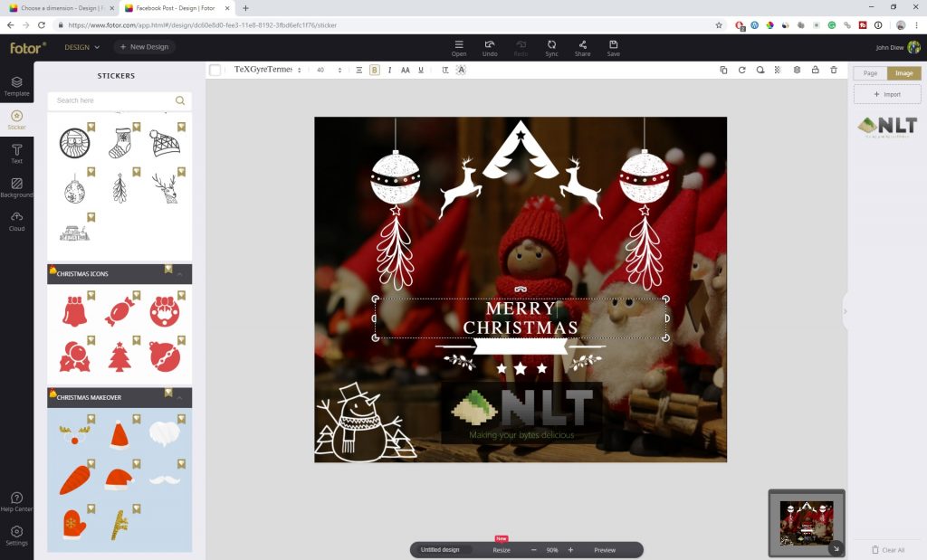Open text alignment options
927x560 pixels.
[x=358, y=70]
